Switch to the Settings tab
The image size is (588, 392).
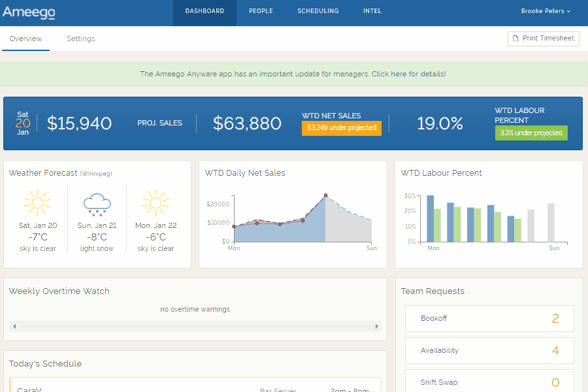click(80, 39)
